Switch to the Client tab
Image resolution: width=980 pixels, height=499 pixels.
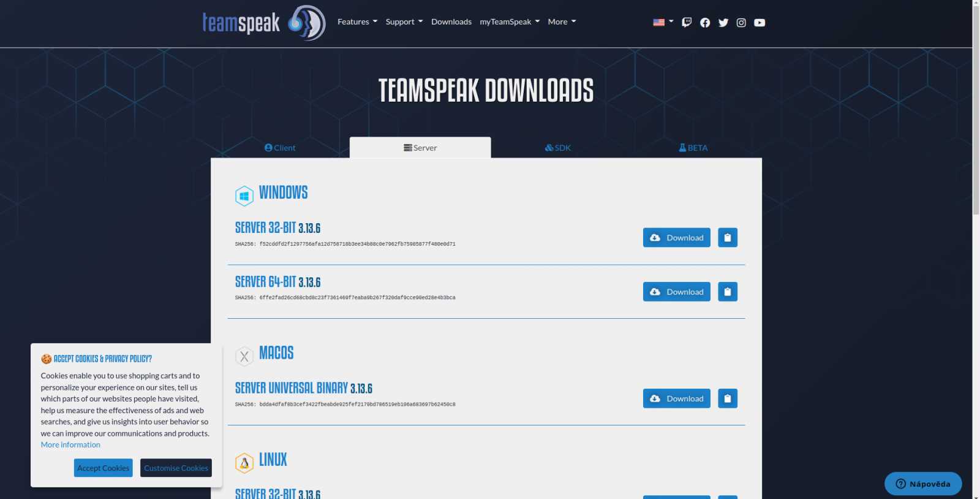(x=280, y=148)
